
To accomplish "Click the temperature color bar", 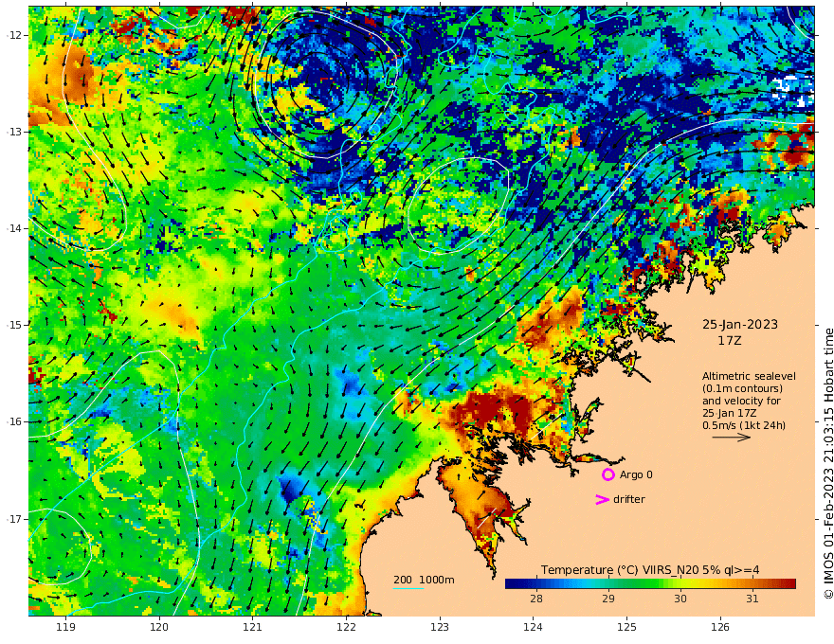I will pos(650,584).
